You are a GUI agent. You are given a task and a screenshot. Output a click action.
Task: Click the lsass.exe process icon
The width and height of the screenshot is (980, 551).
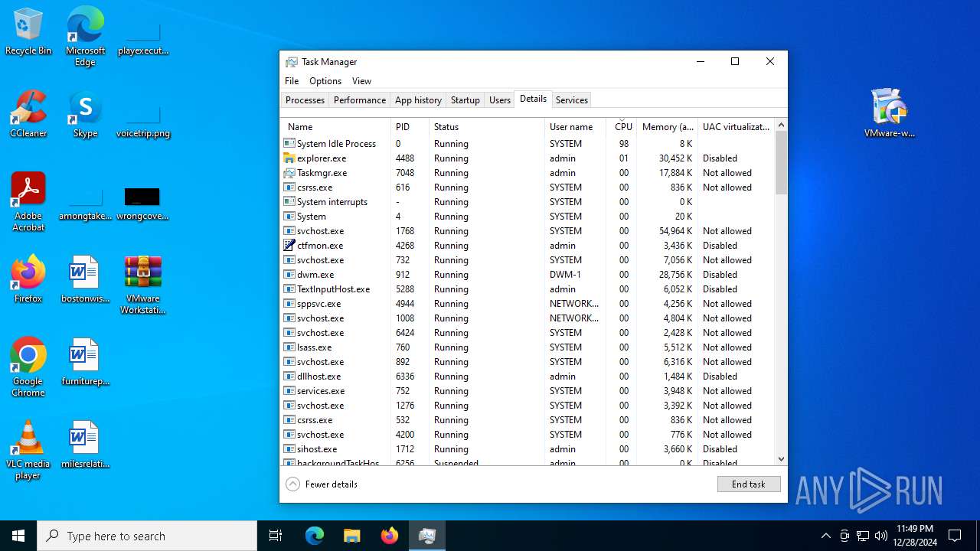click(x=289, y=347)
